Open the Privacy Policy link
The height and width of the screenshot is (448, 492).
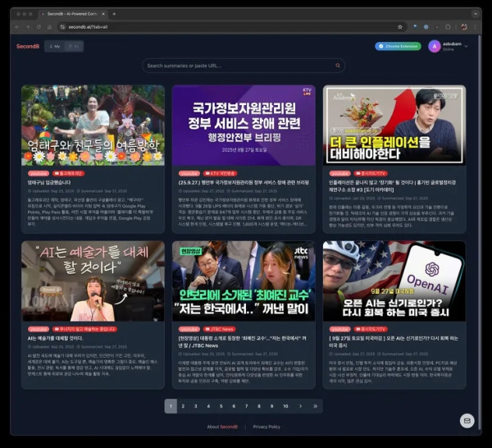tap(266, 427)
